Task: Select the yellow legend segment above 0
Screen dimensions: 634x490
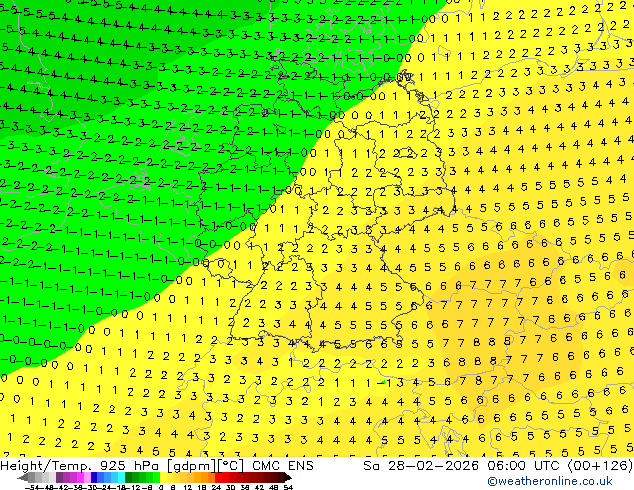Action: point(163,477)
